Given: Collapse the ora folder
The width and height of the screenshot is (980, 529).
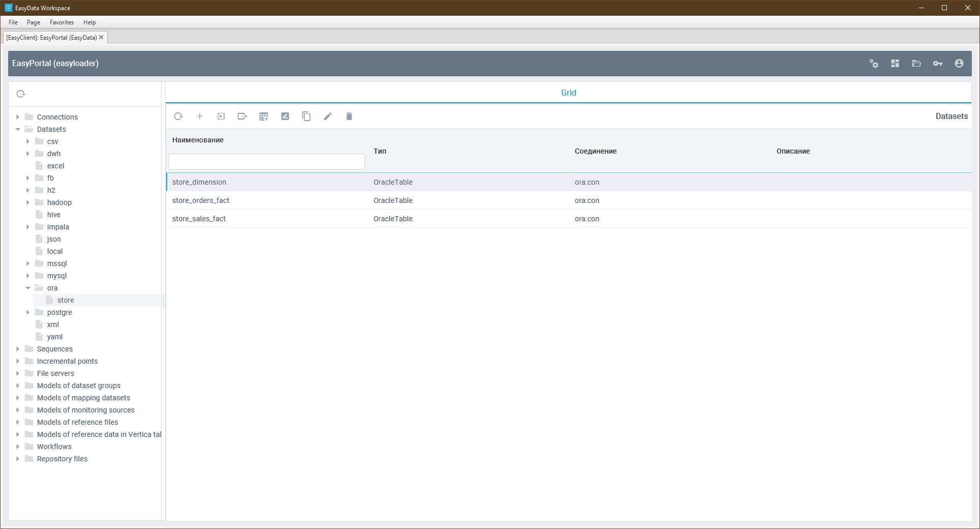Looking at the screenshot, I should pos(28,288).
